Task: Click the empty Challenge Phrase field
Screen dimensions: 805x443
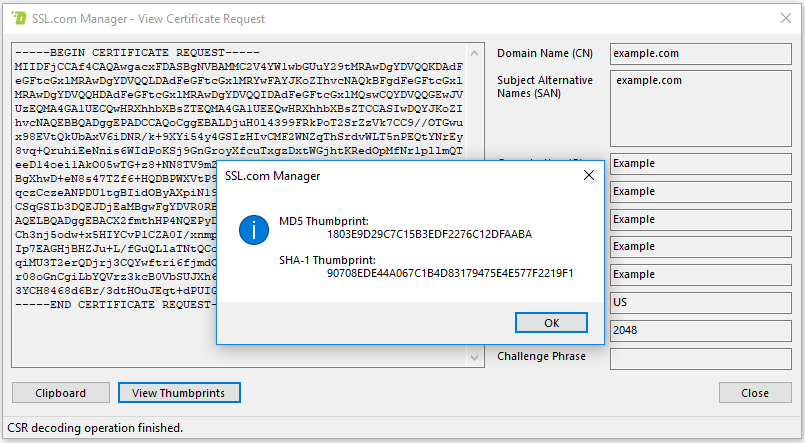Action: [x=700, y=357]
